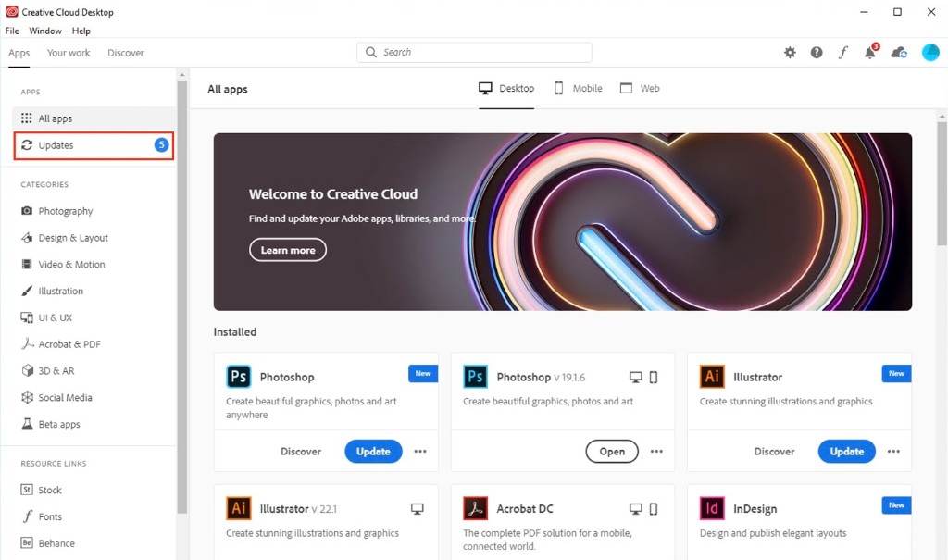This screenshot has width=948, height=560.
Task: Select the Video & Motion category
Action: pos(71,265)
